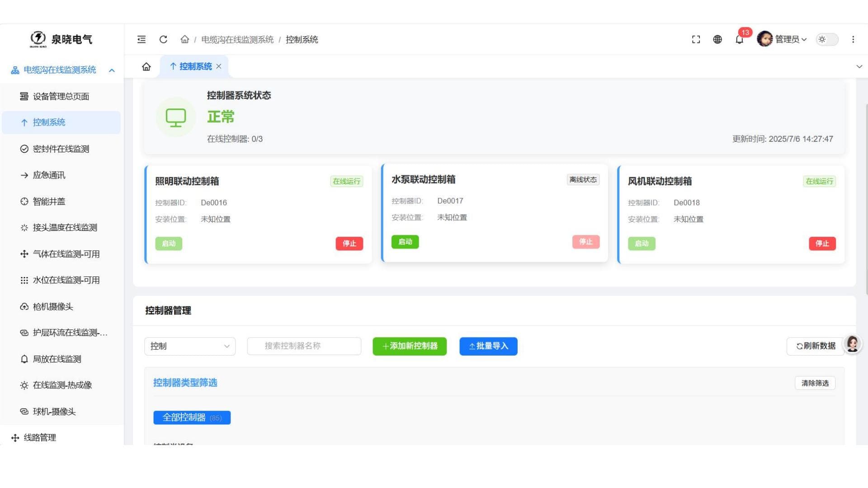Open the vertical three-dot more menu

[853, 39]
